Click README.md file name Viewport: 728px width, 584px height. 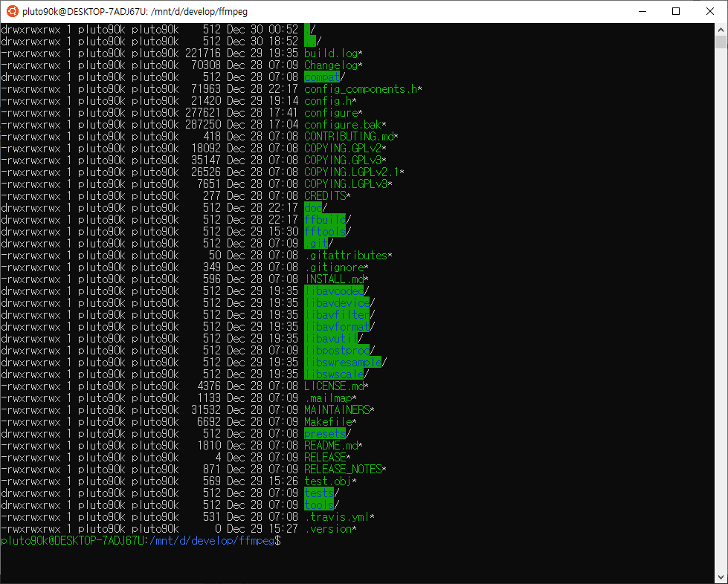point(331,446)
